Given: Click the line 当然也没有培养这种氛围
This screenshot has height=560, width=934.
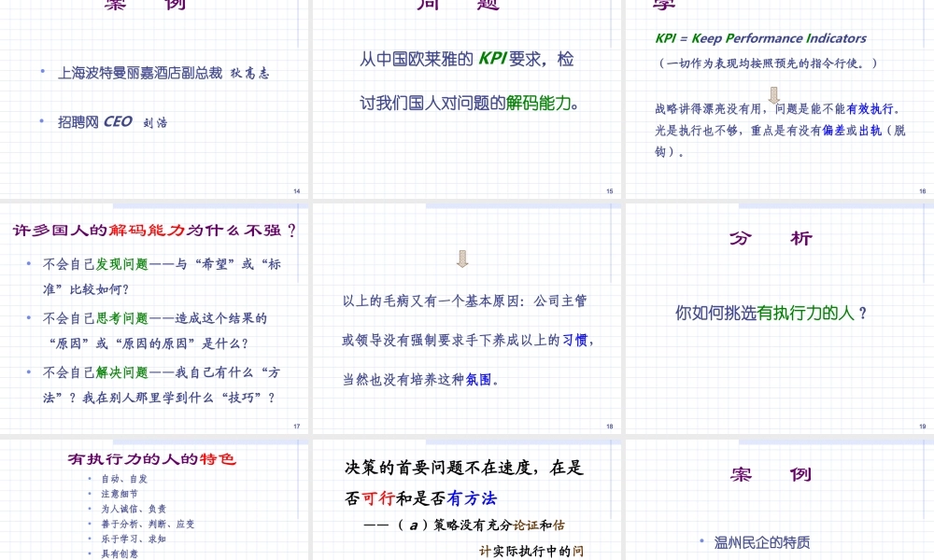Looking at the screenshot, I should coord(420,380).
